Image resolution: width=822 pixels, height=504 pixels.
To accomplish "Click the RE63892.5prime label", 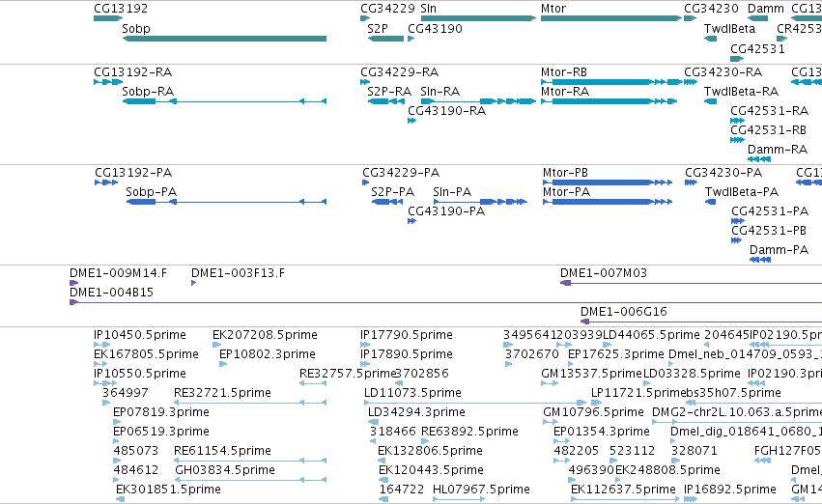I will tap(469, 432).
